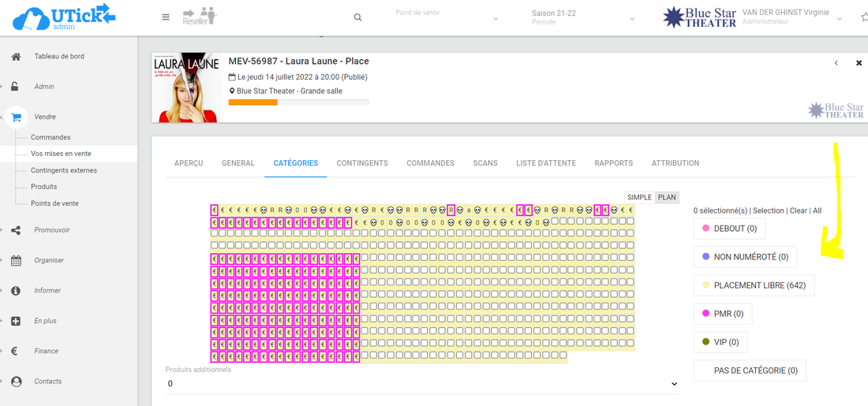Click the hamburger menu icon
Screen dimensions: 868x406
[x=166, y=17]
